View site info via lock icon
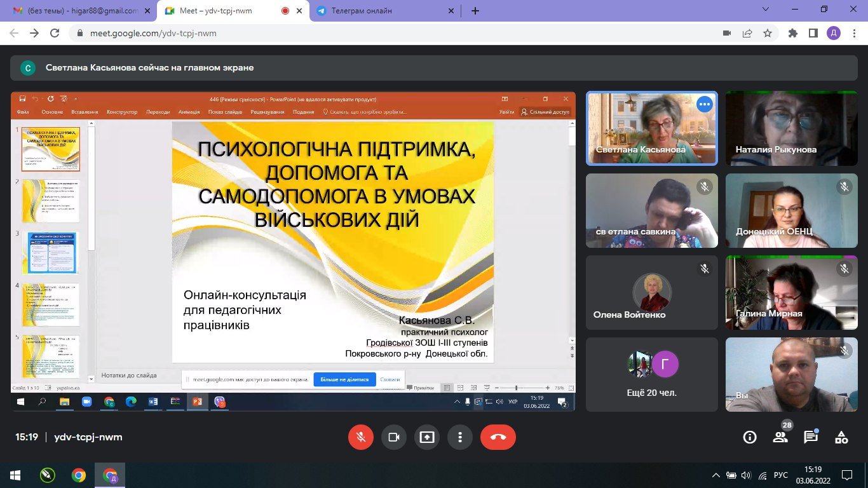The width and height of the screenshot is (868, 488). [x=79, y=33]
